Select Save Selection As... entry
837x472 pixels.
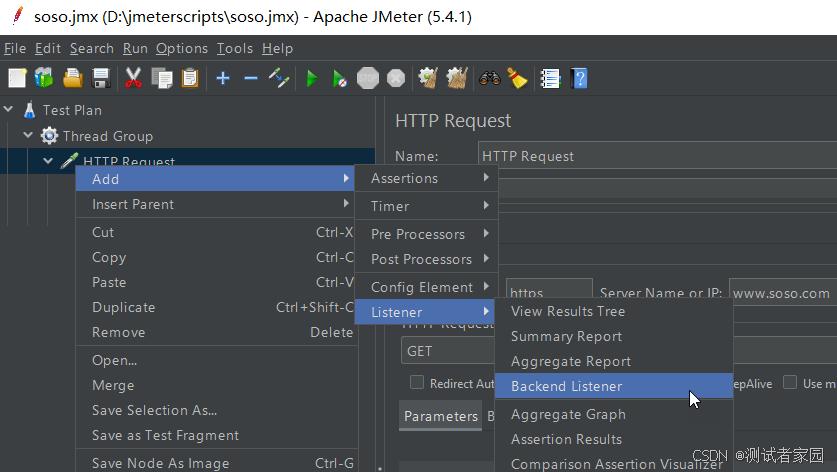(x=215, y=410)
